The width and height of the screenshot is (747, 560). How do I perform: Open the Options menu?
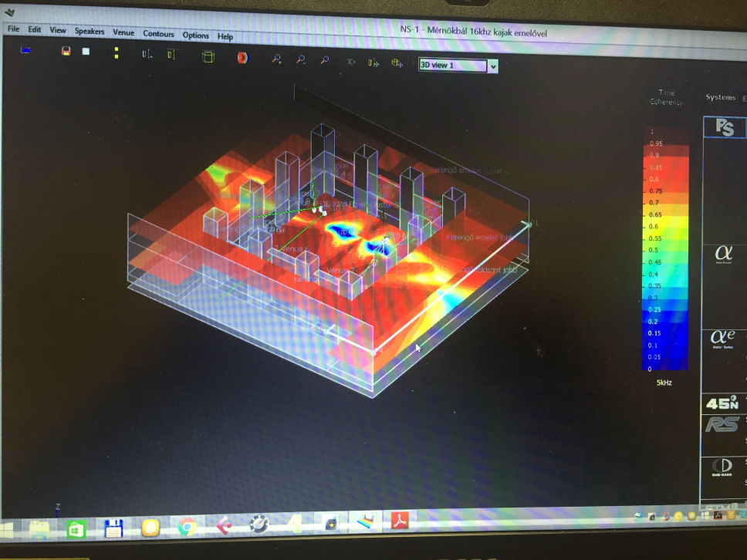coord(196,35)
